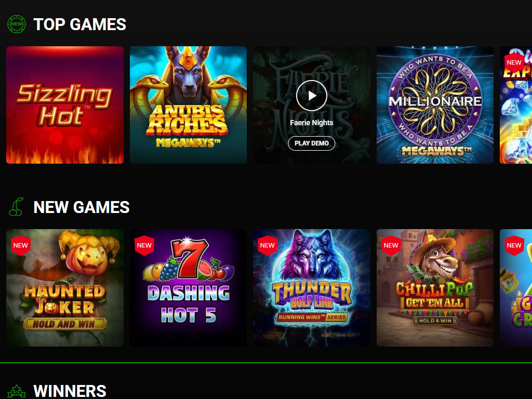The width and height of the screenshot is (532, 399).
Task: Select the WINNERS section heading
Action: (70, 391)
